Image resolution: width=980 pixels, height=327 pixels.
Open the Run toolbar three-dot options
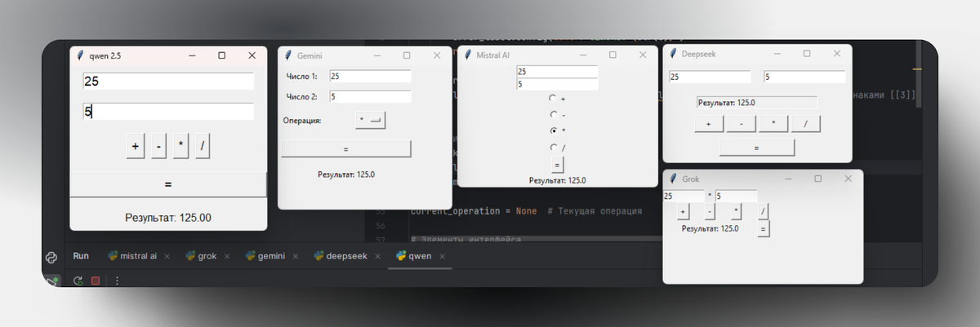(x=117, y=281)
